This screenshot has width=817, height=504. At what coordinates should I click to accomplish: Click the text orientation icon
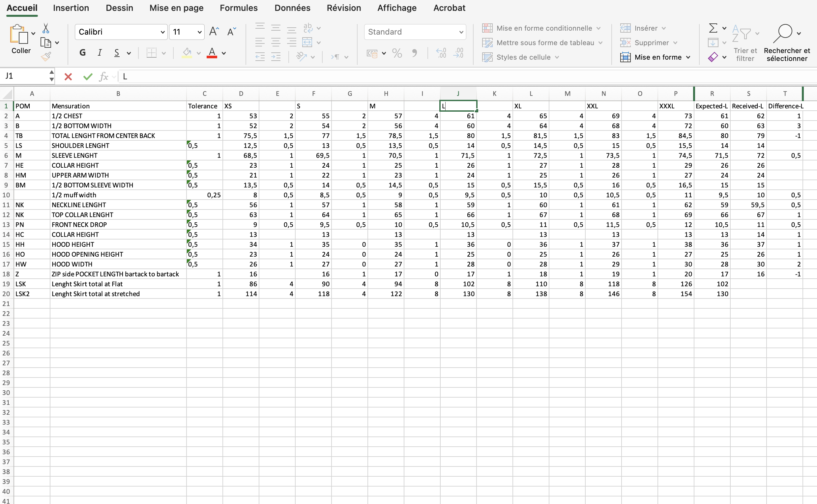302,57
